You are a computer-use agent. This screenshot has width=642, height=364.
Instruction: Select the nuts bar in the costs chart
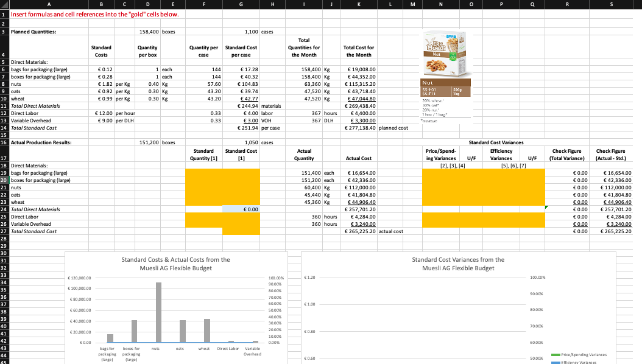158,312
